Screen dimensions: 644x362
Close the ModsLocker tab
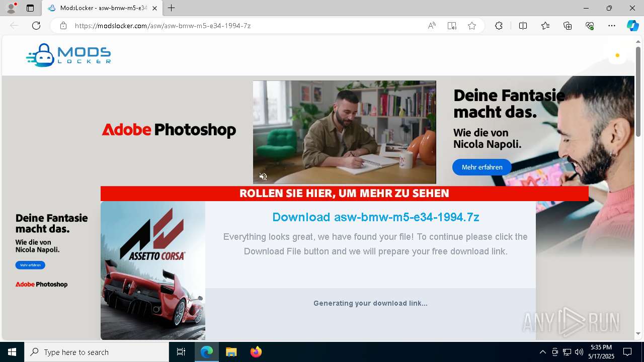pyautogui.click(x=154, y=8)
